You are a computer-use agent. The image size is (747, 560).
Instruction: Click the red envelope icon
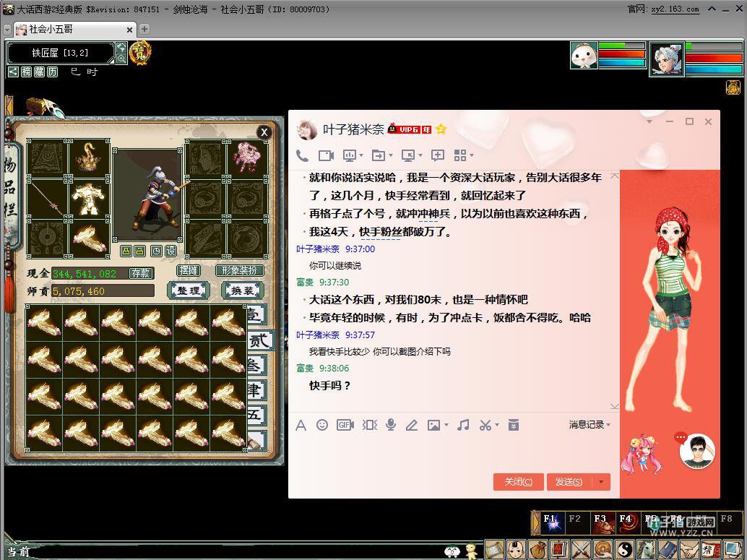514,425
